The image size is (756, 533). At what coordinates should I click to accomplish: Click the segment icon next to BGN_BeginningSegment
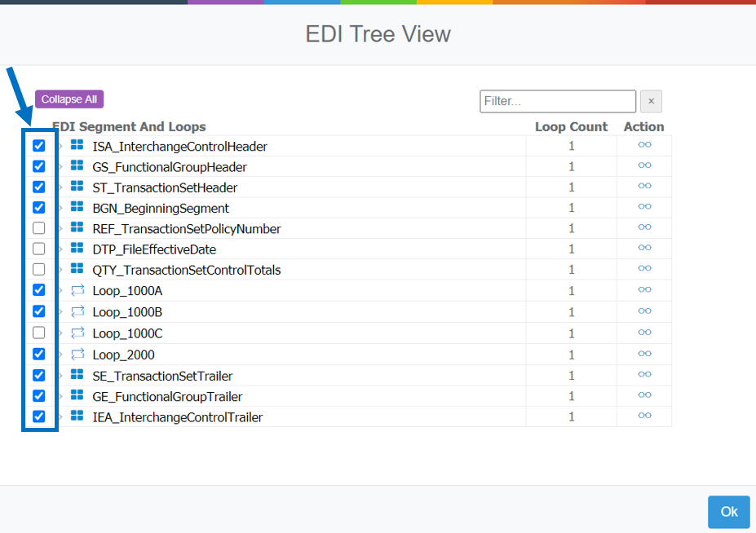pyautogui.click(x=77, y=208)
